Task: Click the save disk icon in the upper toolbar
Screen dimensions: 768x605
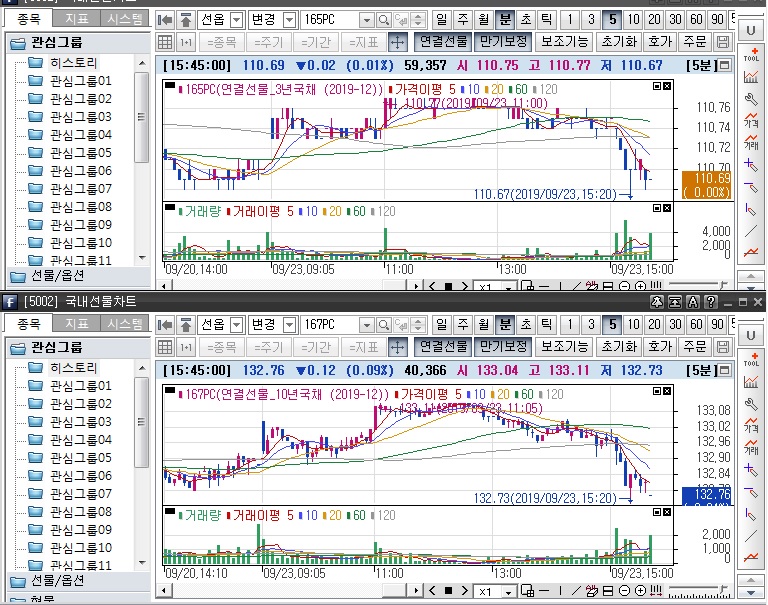Action: point(724,42)
